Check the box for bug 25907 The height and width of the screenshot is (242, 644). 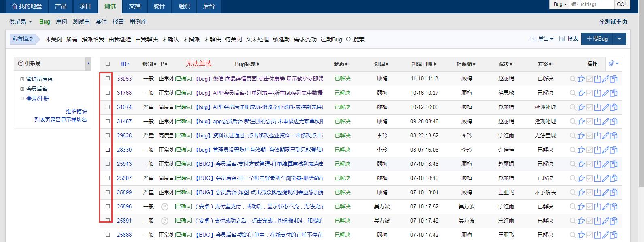(108, 178)
